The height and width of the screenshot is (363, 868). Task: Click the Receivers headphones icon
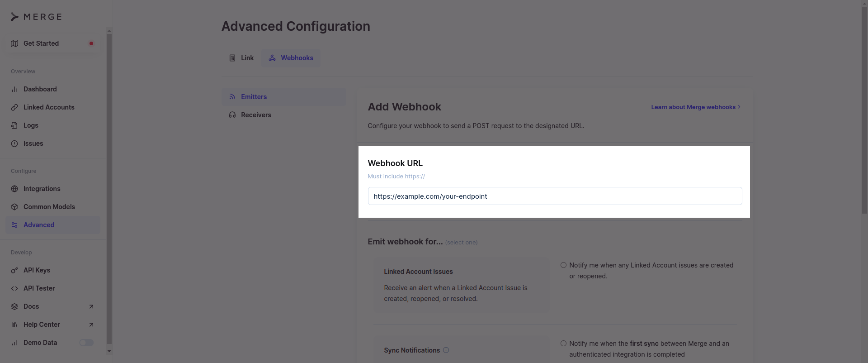coord(232,115)
